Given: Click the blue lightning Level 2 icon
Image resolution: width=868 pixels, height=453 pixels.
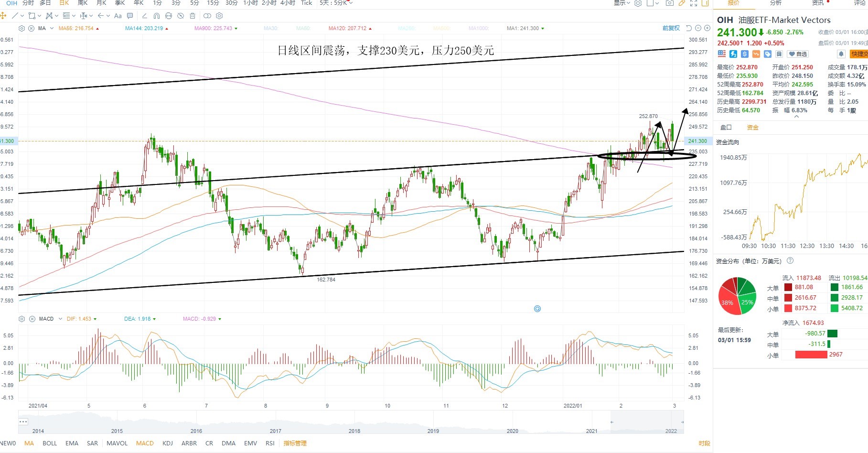Looking at the screenshot, I should tap(733, 54).
